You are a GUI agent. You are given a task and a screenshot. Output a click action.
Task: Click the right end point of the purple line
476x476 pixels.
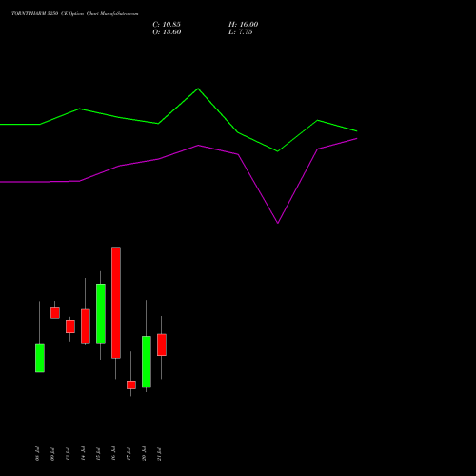pyautogui.click(x=357, y=139)
